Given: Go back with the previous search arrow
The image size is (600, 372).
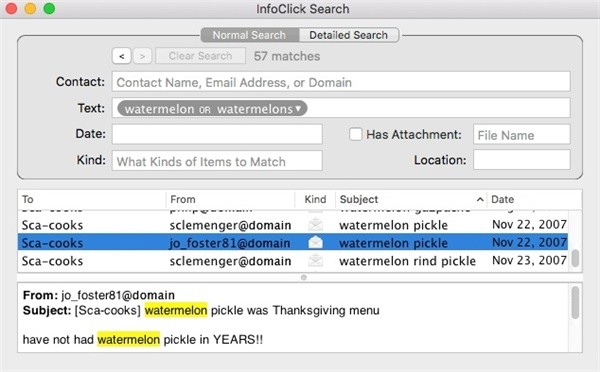Looking at the screenshot, I should click(x=122, y=56).
